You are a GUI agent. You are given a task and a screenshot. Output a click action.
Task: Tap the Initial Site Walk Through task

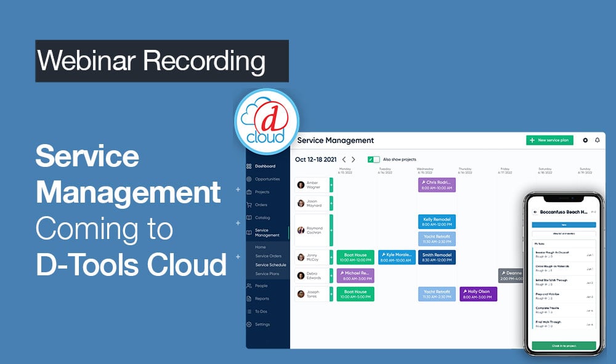pos(564,281)
